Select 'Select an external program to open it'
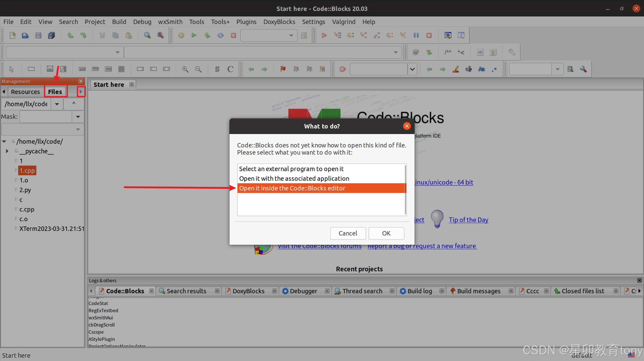The width and height of the screenshot is (644, 361). point(321,169)
